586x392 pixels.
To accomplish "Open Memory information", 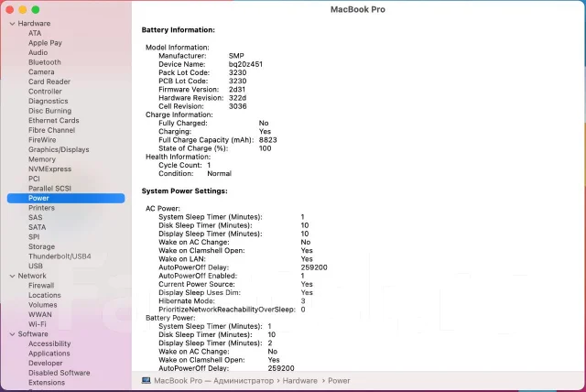I will (42, 159).
